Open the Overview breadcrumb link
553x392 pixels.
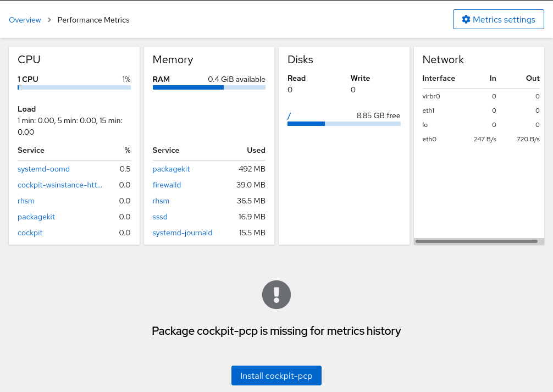(25, 20)
